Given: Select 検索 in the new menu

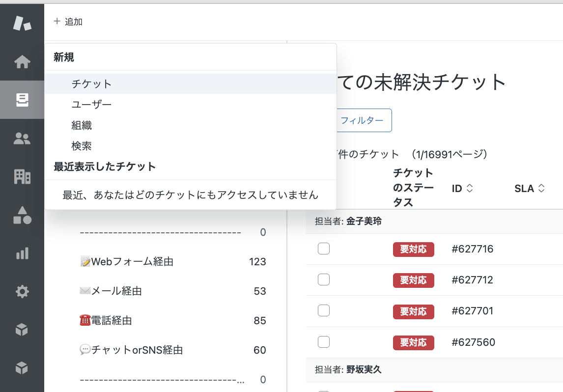Looking at the screenshot, I should 191,146.
